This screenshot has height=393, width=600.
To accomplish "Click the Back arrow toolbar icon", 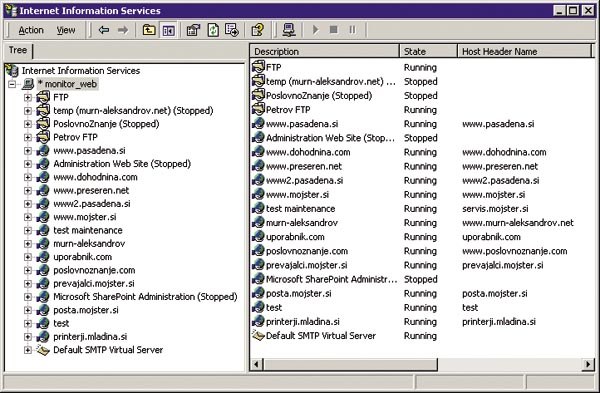I will click(104, 30).
